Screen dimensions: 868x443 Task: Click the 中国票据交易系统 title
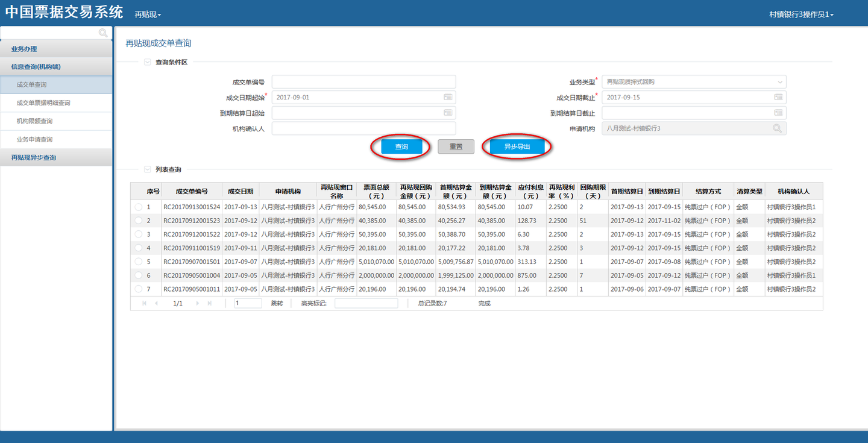click(x=64, y=12)
